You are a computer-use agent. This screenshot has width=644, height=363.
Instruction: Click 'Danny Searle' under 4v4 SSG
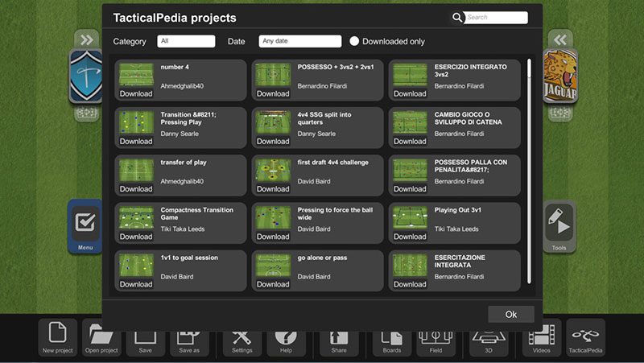point(316,134)
